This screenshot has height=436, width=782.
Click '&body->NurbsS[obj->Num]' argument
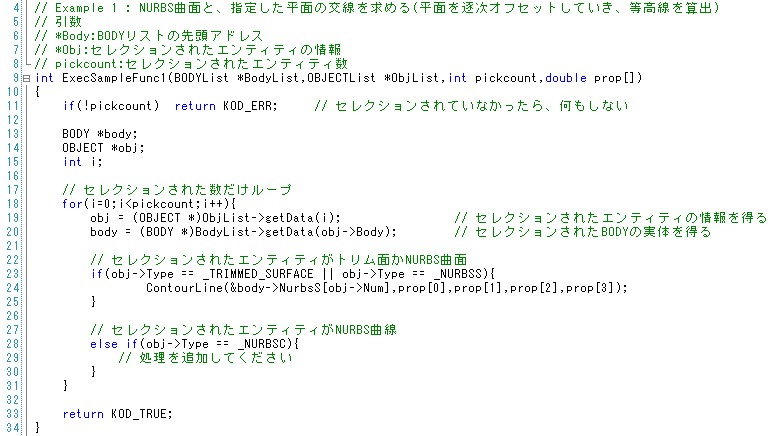[309, 287]
